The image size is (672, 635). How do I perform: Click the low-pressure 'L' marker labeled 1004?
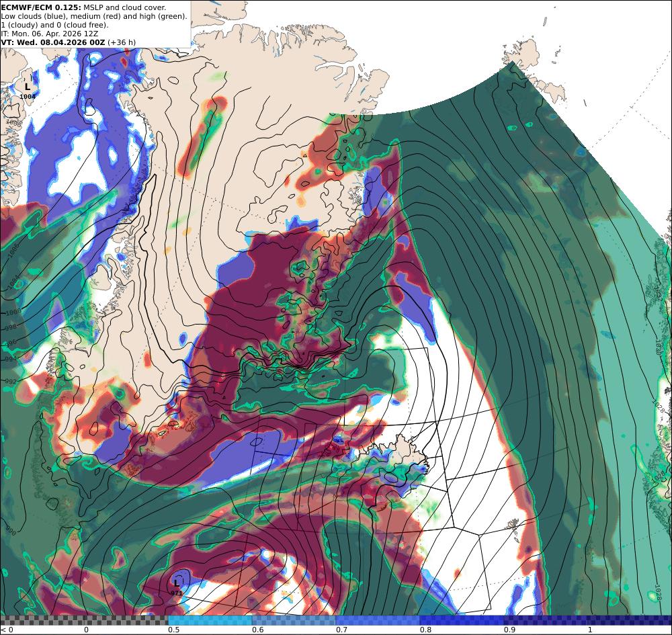(28, 87)
